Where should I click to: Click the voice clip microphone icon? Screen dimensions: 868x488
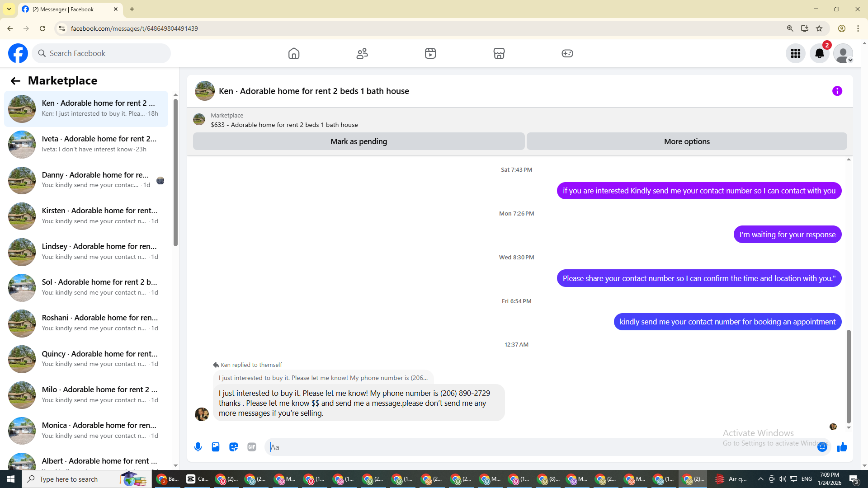tap(198, 447)
